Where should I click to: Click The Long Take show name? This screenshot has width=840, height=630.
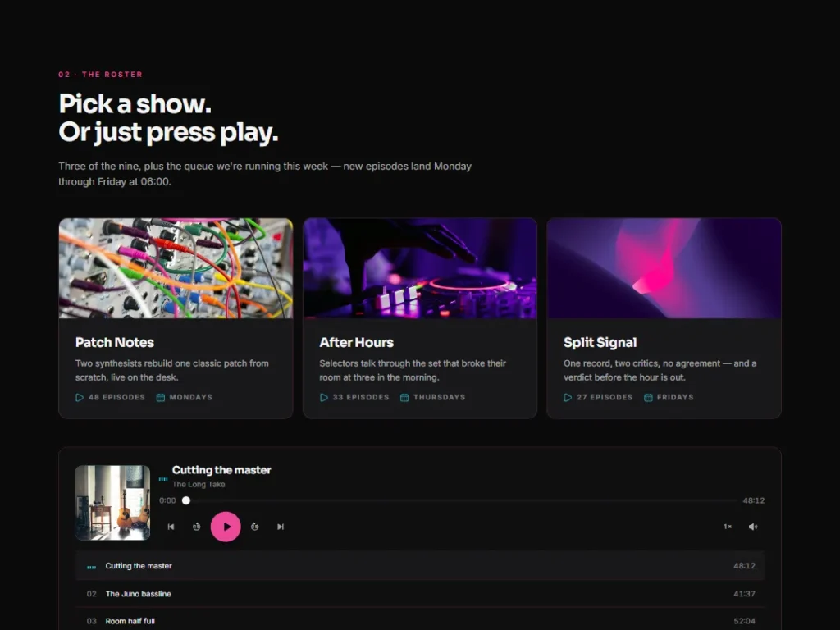click(199, 484)
